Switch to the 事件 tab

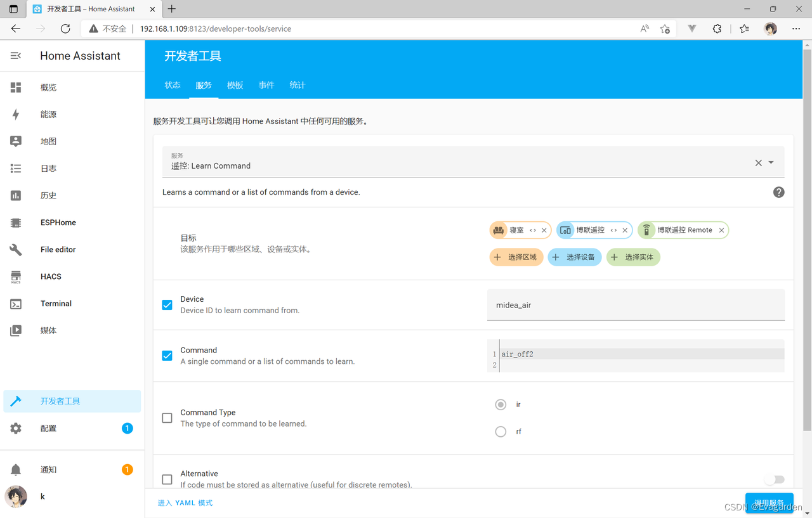point(266,85)
